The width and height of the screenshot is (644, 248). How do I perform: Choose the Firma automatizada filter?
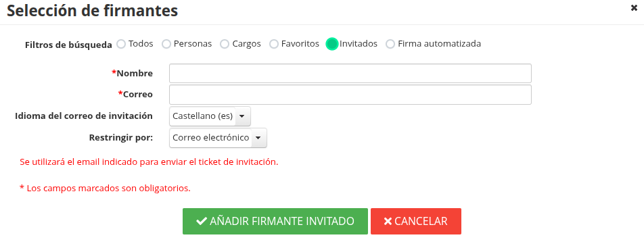coord(390,44)
